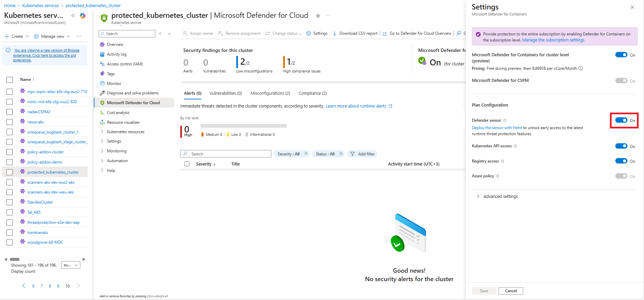Click the Diagnose and solve problems wrench icon

(x=102, y=93)
